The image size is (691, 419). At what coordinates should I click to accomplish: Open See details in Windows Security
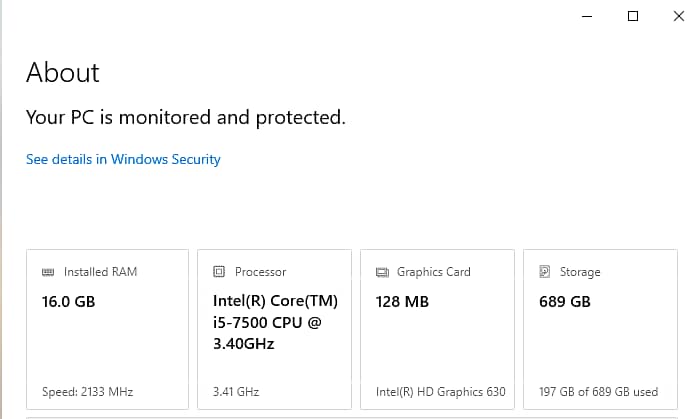point(123,159)
